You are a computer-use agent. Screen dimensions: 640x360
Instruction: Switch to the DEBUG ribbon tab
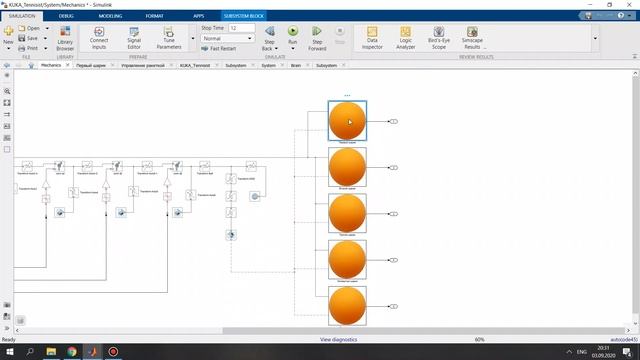66,16
